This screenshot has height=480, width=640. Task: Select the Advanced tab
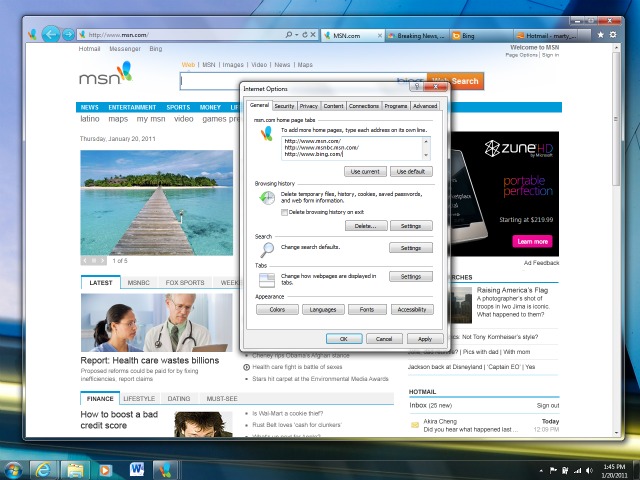(x=425, y=106)
